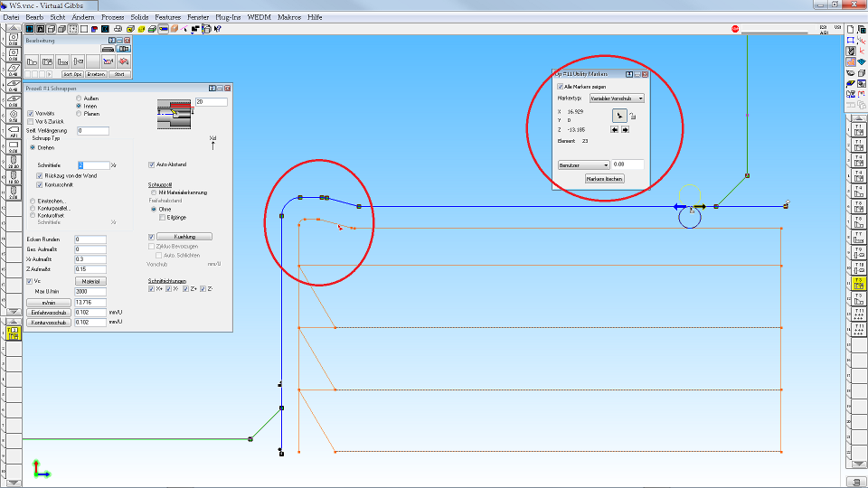Toggle the Vorwärts checkbox
Screen dimensions: 868x488
[31, 114]
